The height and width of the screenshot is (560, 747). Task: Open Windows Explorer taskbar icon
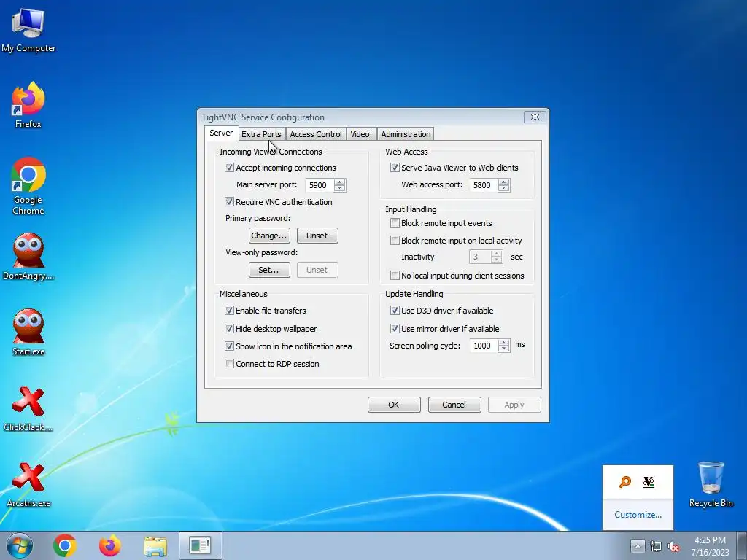point(155,545)
